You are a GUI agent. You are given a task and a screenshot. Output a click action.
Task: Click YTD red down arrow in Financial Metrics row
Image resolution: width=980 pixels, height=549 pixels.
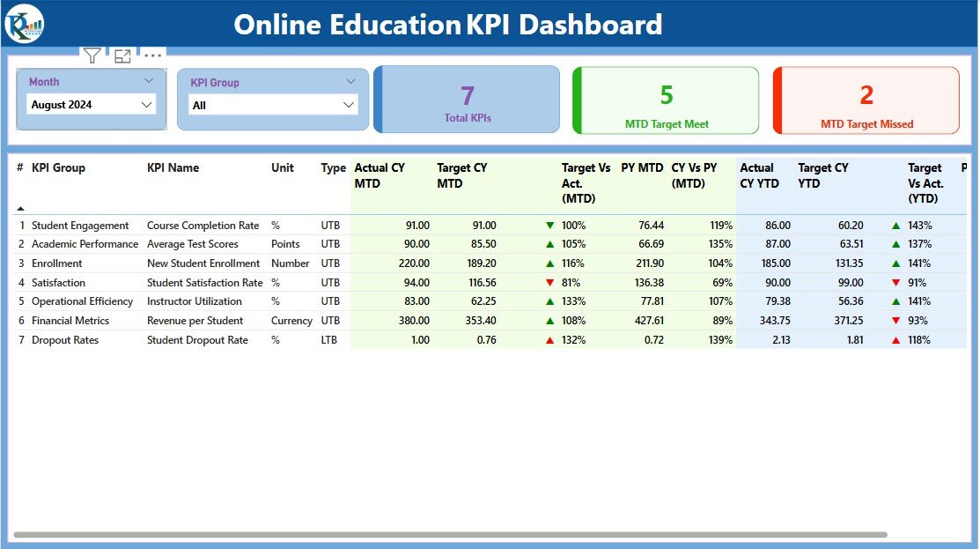pos(895,321)
